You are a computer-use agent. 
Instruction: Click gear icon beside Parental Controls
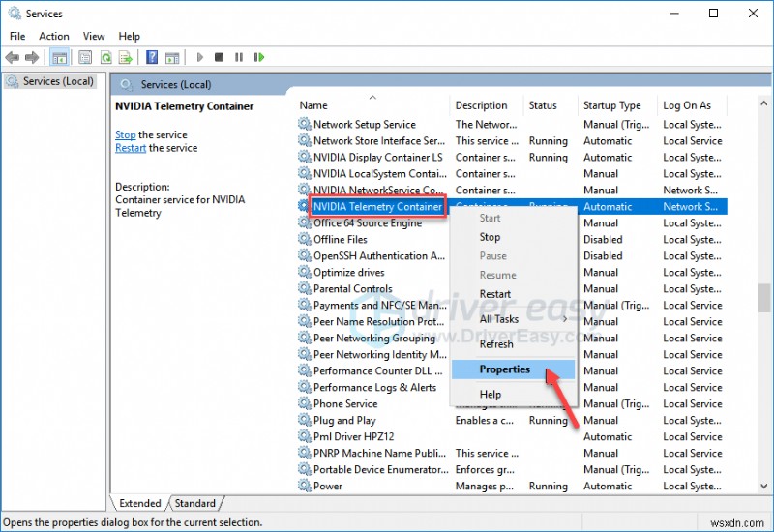coord(305,288)
